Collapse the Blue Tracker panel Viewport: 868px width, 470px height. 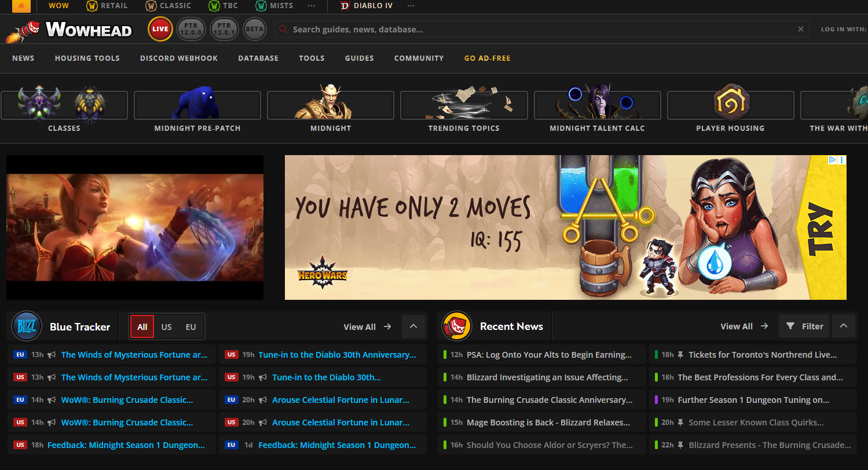pos(413,326)
